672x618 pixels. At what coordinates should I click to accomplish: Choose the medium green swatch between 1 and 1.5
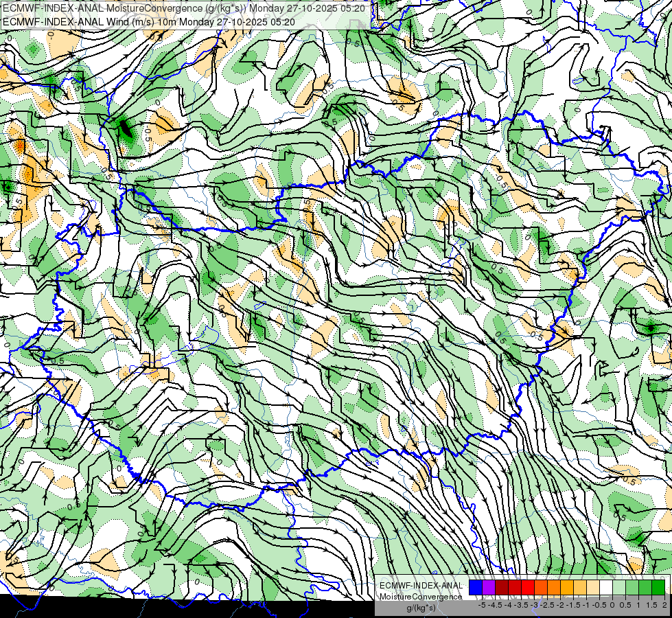point(645,587)
